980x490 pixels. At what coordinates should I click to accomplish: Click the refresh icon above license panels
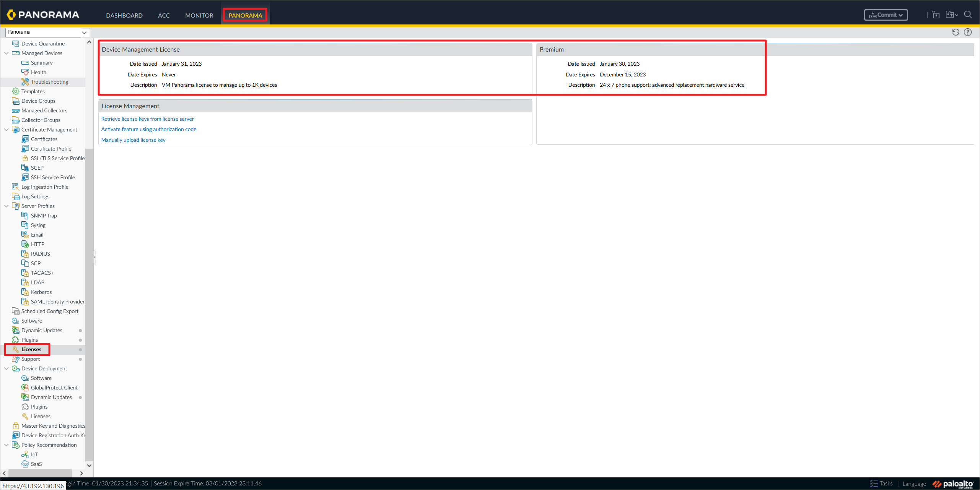pos(956,32)
